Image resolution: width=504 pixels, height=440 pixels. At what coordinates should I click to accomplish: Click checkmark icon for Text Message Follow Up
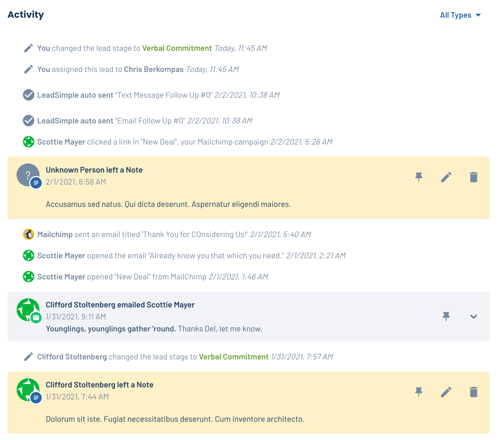[29, 95]
